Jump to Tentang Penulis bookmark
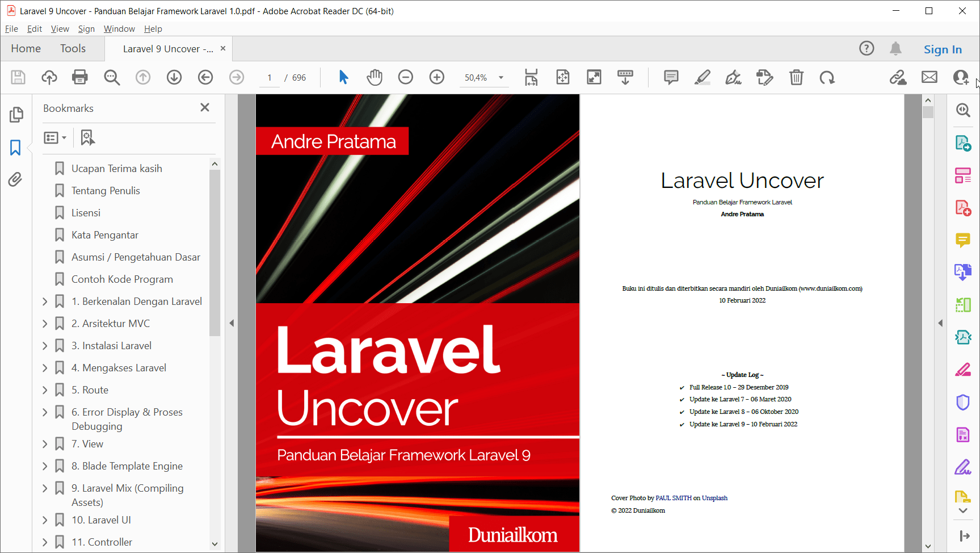Viewport: 980px width, 553px height. [106, 191]
